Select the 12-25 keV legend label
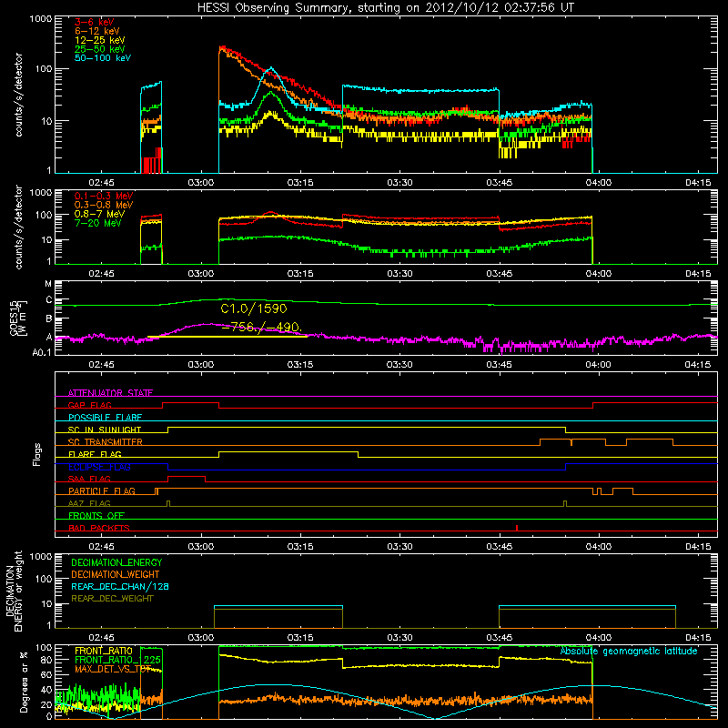This screenshot has width=728, height=728. pos(100,40)
